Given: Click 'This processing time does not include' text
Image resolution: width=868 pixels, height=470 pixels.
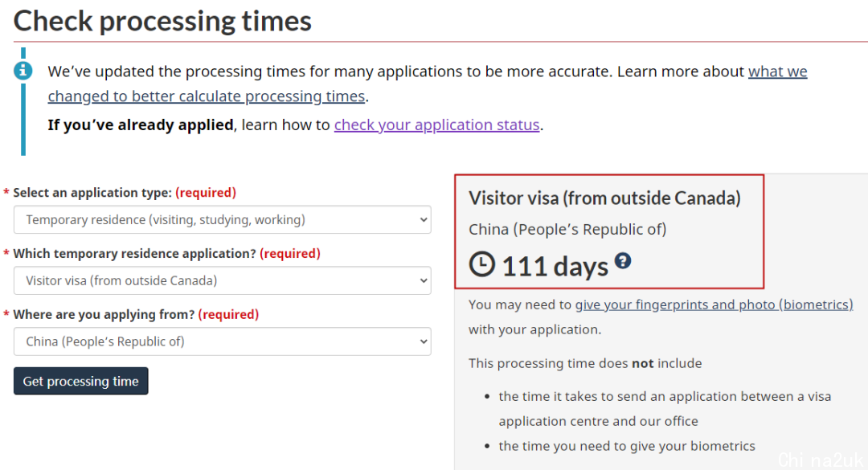Looking at the screenshot, I should click(585, 363).
